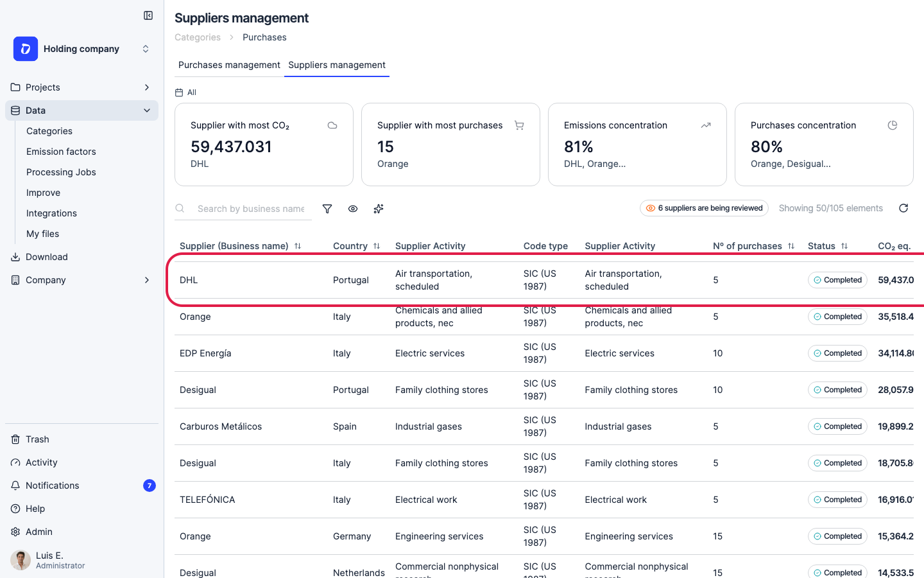Open the 6 suppliers being reviewed badge
This screenshot has width=924, height=578.
tap(704, 208)
